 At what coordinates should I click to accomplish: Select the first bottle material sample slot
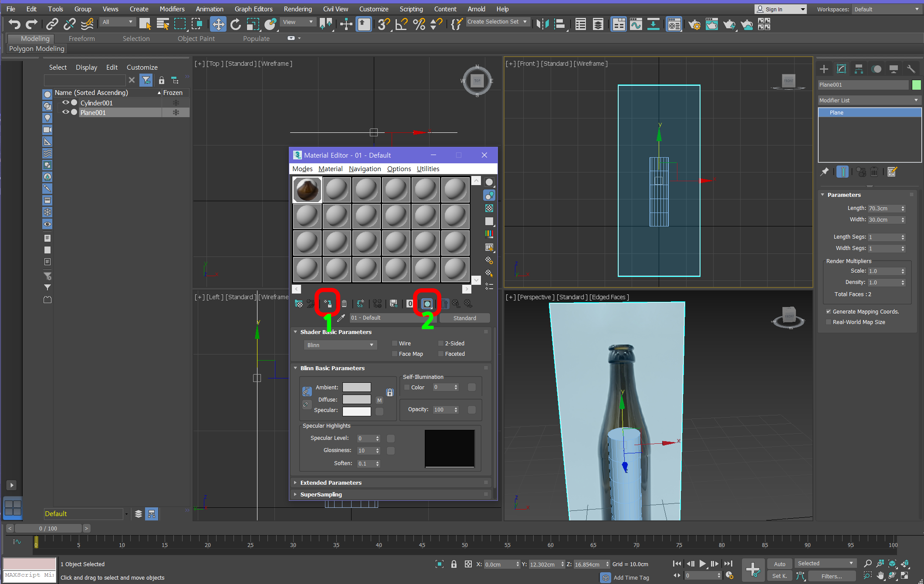pyautogui.click(x=307, y=190)
